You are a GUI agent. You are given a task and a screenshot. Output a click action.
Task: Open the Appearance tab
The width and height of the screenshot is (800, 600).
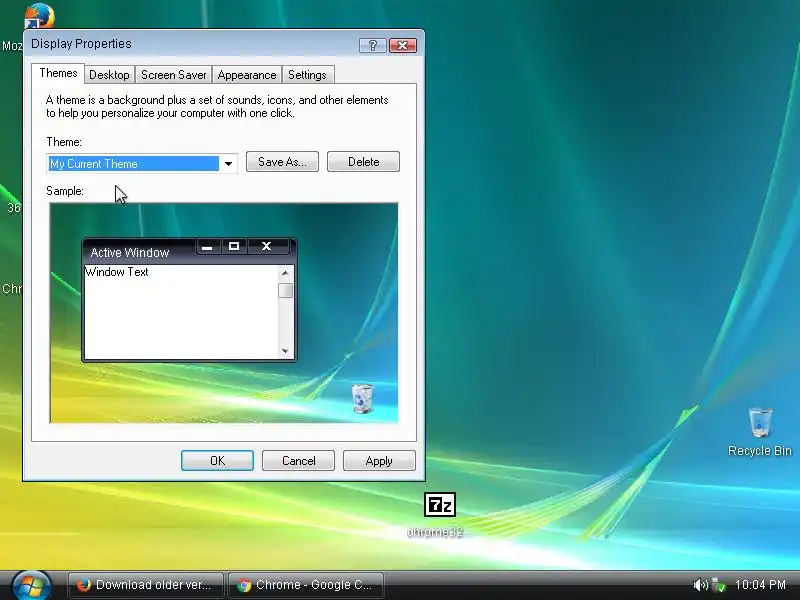coord(247,75)
